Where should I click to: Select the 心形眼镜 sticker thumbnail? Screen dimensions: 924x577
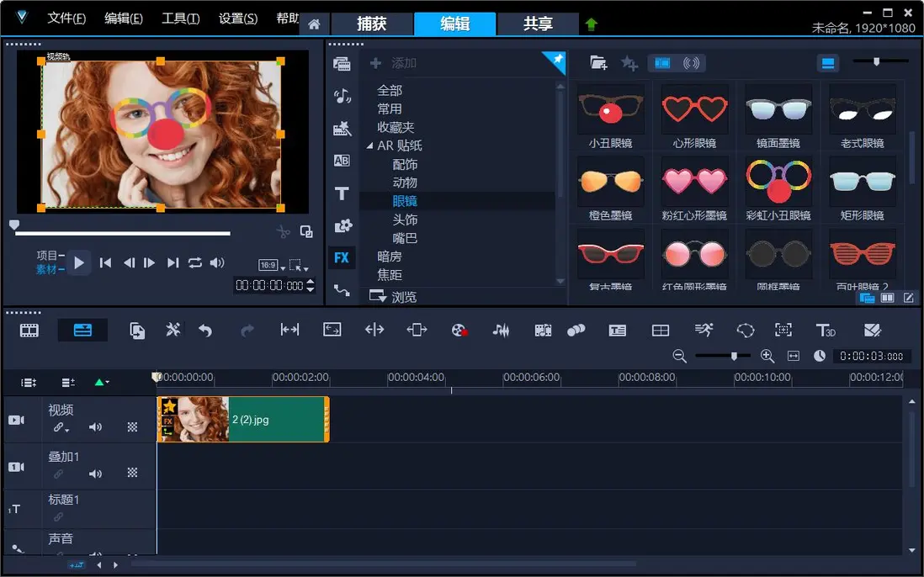coord(694,110)
